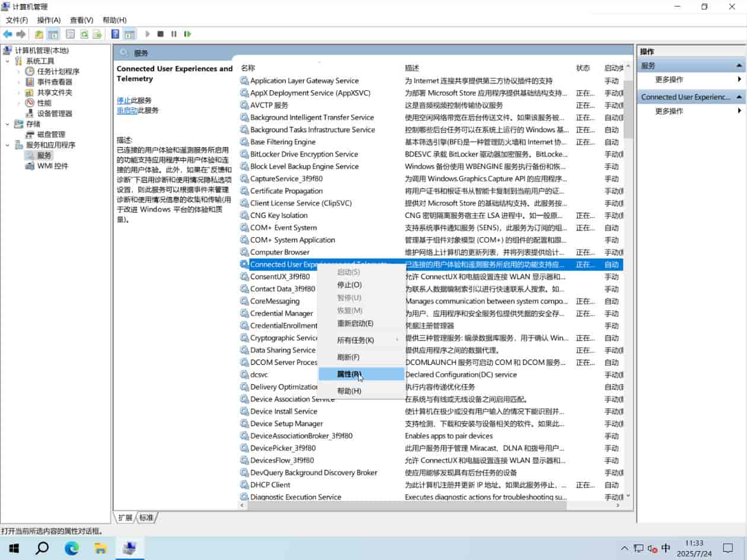This screenshot has height=560, width=747.
Task: Select the Device Install Service row
Action: click(x=431, y=411)
